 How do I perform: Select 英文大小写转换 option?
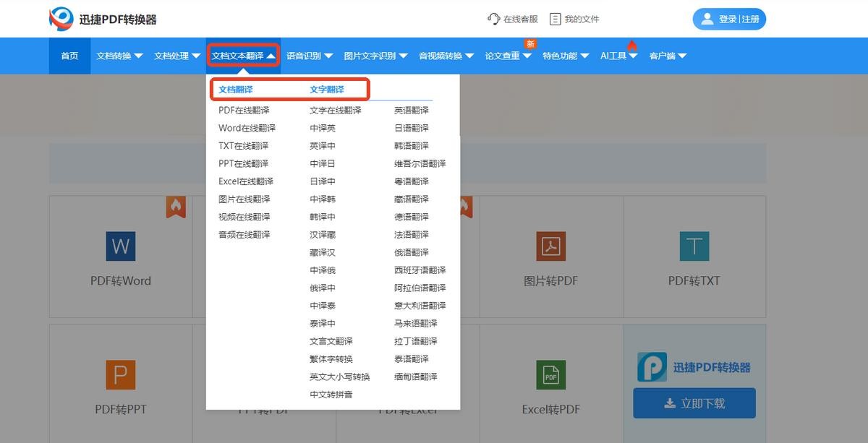coord(339,377)
